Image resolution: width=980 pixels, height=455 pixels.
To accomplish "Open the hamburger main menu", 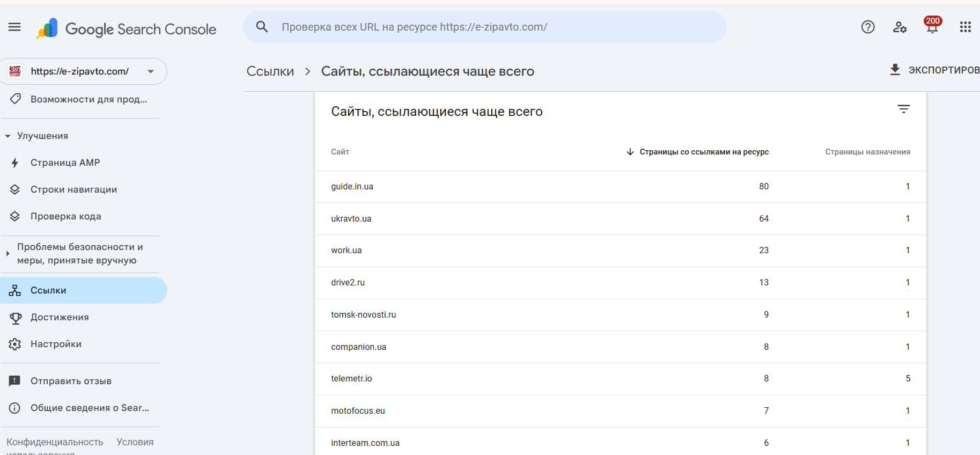I will click(x=14, y=27).
